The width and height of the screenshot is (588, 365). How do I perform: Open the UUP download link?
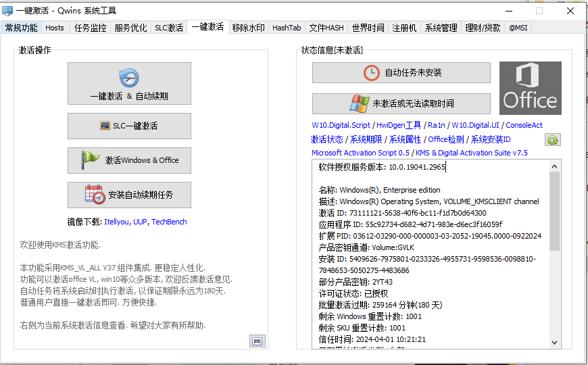140,222
